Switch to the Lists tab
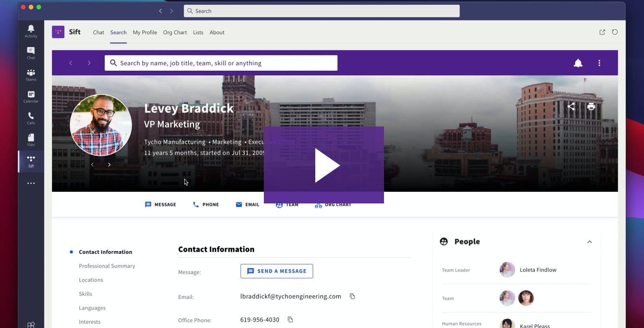Screen dimensions: 644x328 click(198, 32)
